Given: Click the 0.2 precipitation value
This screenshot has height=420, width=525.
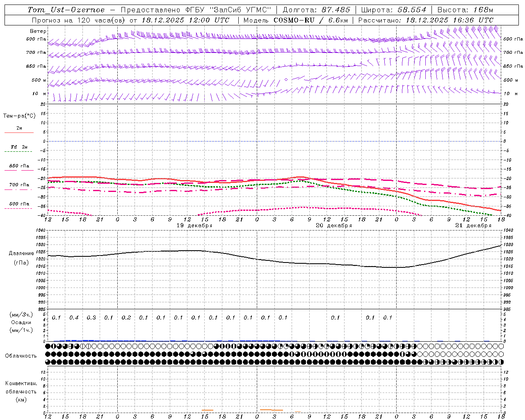Looking at the screenshot, I should pyautogui.click(x=126, y=317).
